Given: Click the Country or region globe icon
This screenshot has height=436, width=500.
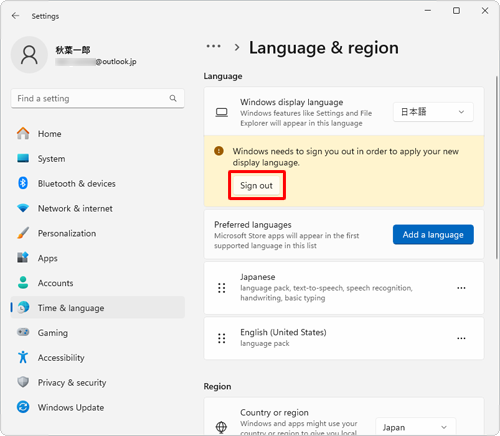Looking at the screenshot, I should pyautogui.click(x=221, y=427).
